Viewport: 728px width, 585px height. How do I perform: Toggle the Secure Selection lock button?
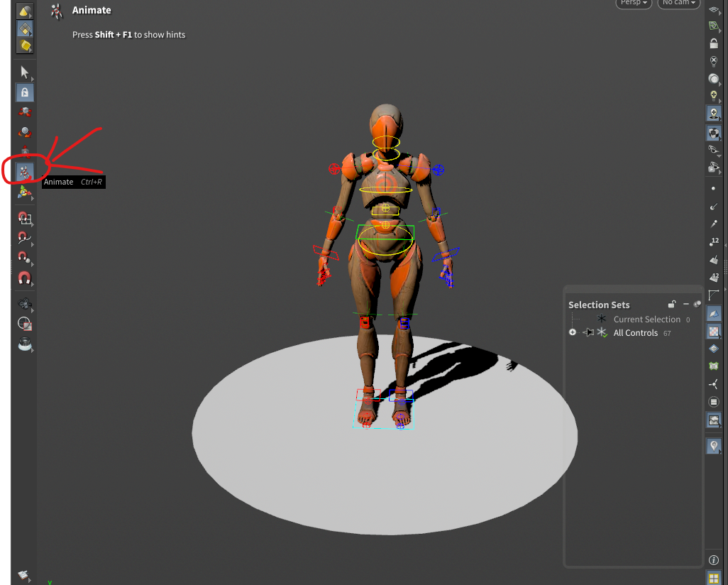click(x=25, y=92)
